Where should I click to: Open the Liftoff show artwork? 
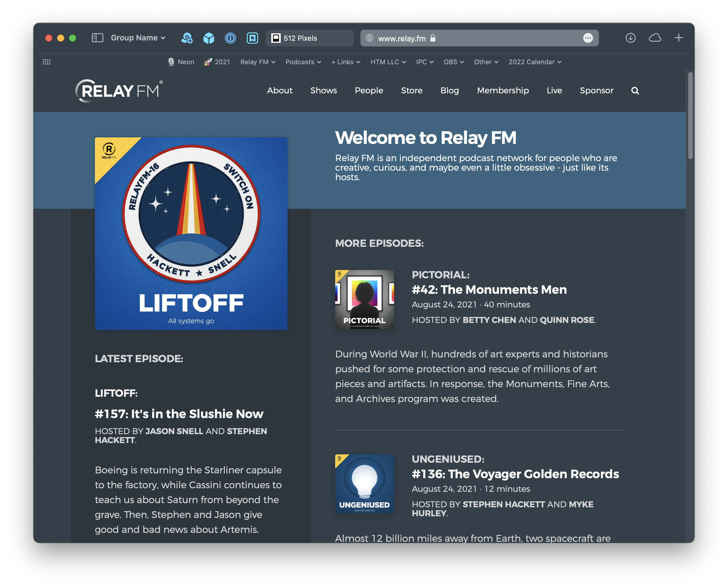(191, 233)
